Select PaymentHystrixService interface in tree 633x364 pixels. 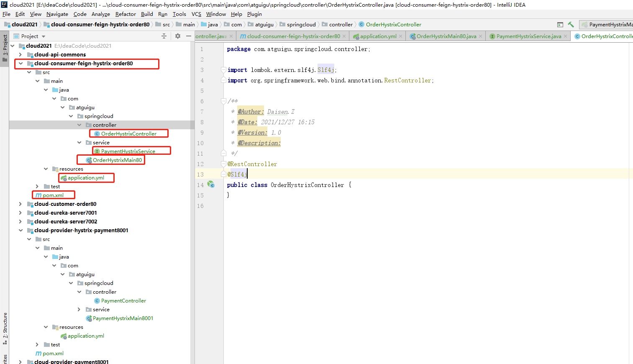pos(128,151)
